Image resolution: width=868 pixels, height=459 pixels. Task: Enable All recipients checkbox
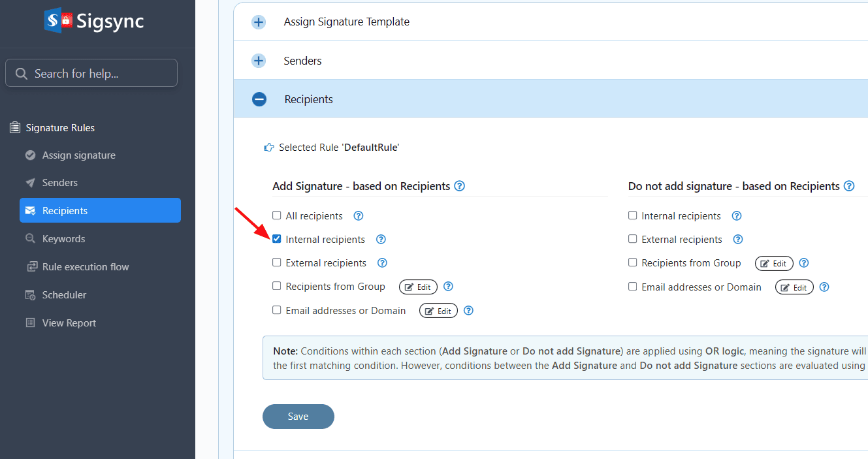click(x=277, y=215)
